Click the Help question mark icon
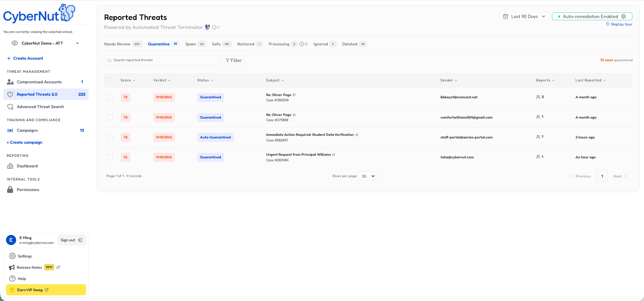Viewport: 644px width, 301px height. pos(12,278)
